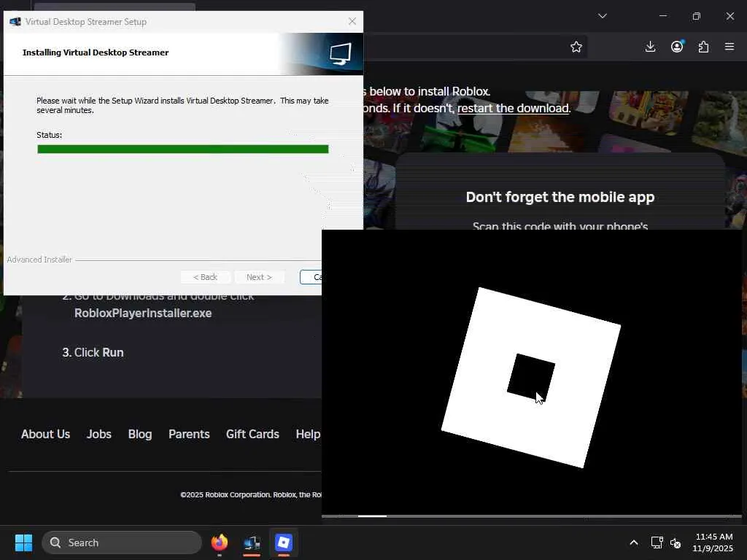Click the ©2025 Roblox Corporation copyright text
747x560 pixels.
point(251,495)
